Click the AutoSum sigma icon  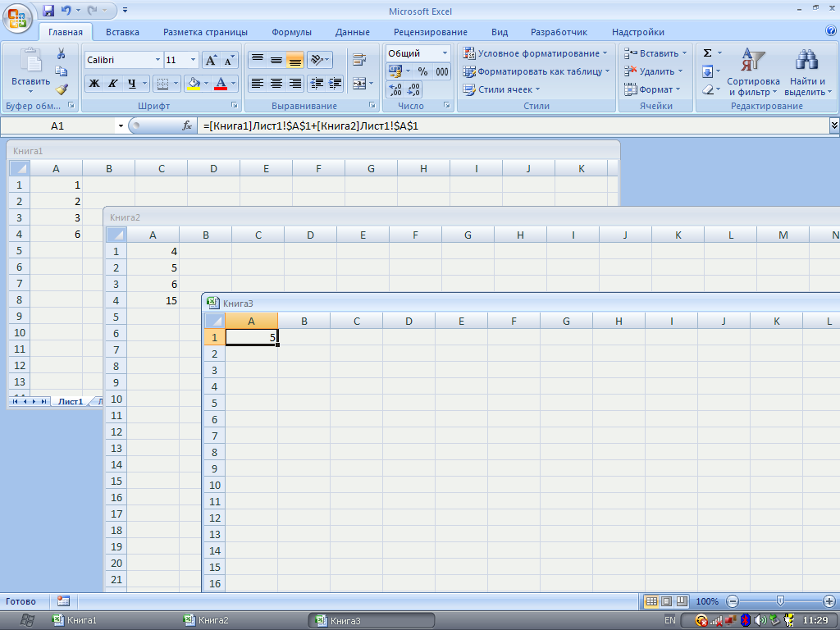point(707,53)
